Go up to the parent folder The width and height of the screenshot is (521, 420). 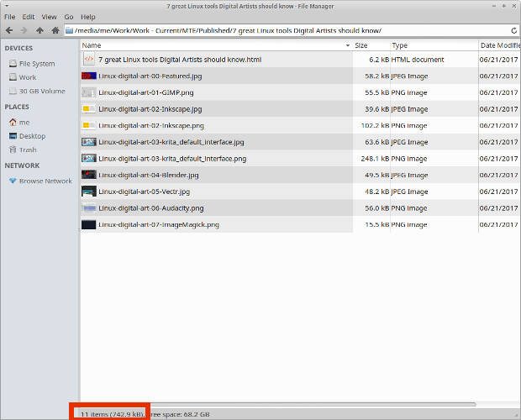[x=39, y=30]
